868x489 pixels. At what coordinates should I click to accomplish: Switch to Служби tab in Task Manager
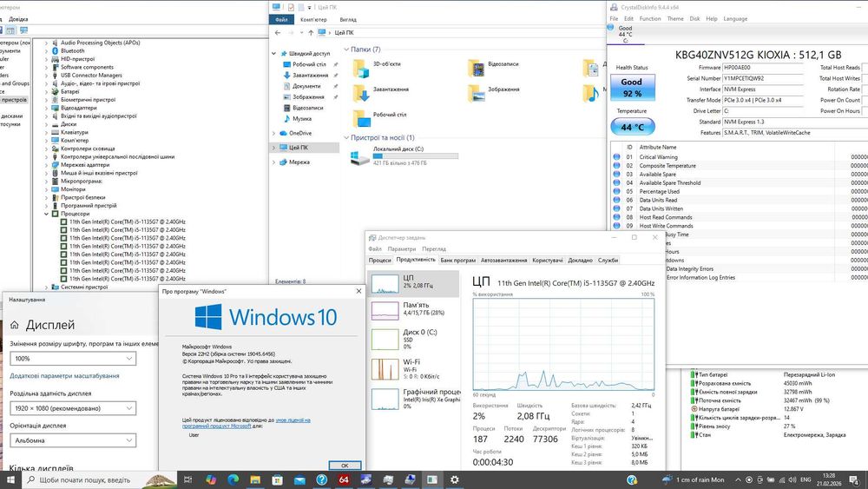608,261
